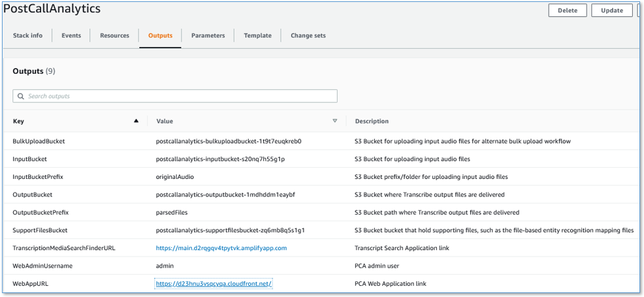This screenshot has width=644, height=297.
Task: Select the WebAdminUsername key cell
Action: click(42, 266)
